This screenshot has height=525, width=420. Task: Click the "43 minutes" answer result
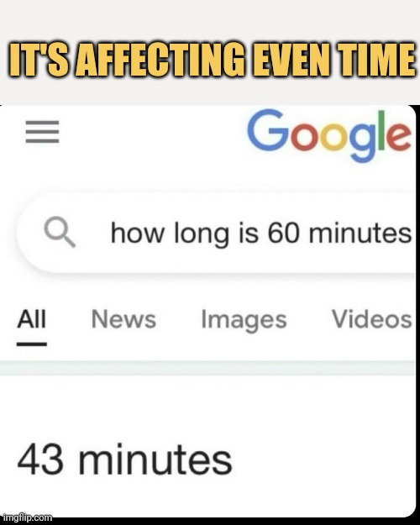pyautogui.click(x=124, y=459)
